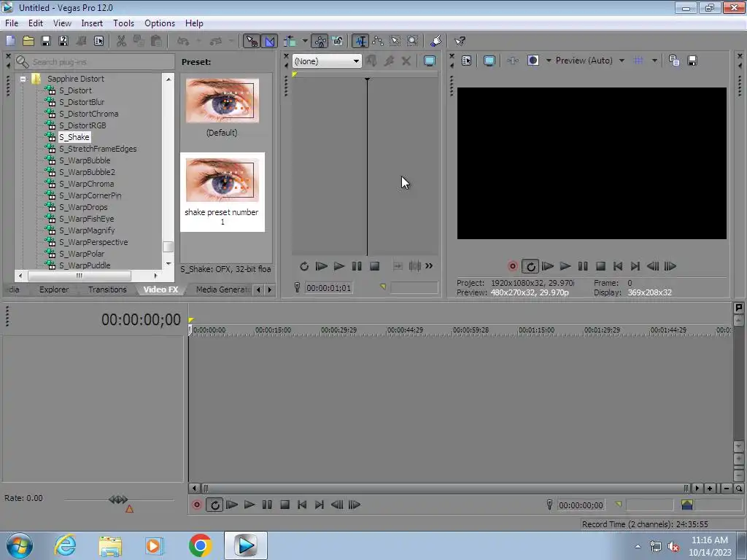Toggle the Auto Ripple button

pos(290,42)
